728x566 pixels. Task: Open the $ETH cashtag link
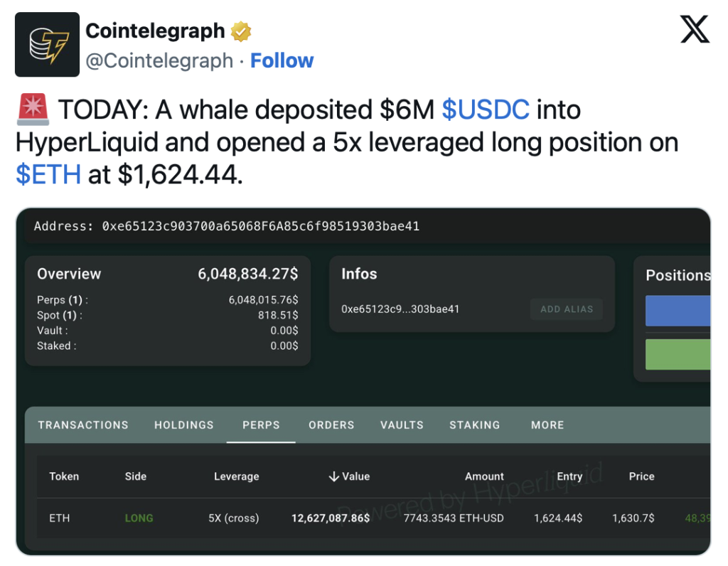click(48, 175)
